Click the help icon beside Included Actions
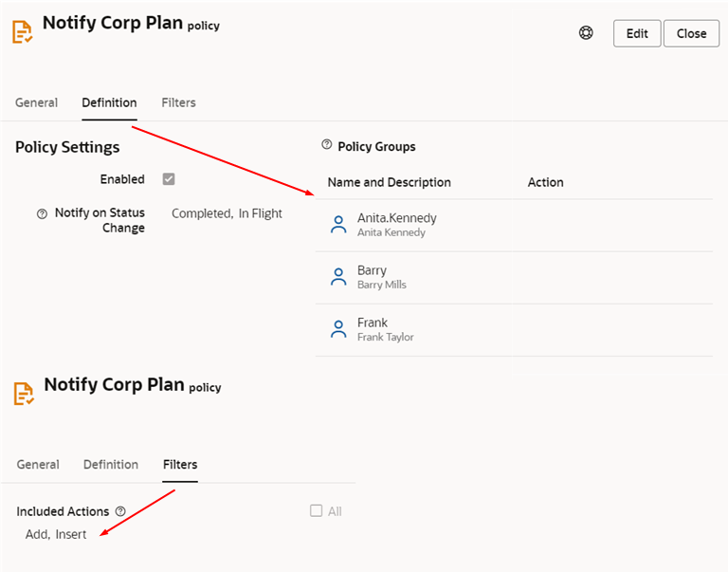728x572 pixels. 120,511
